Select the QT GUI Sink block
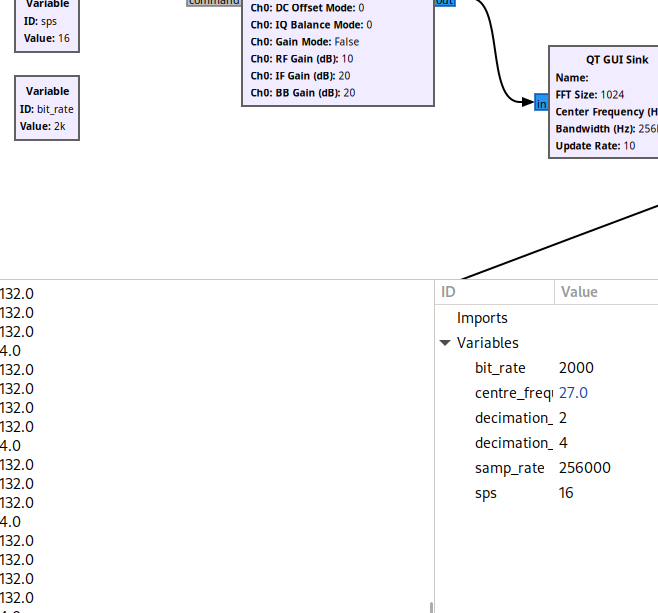 [605, 102]
